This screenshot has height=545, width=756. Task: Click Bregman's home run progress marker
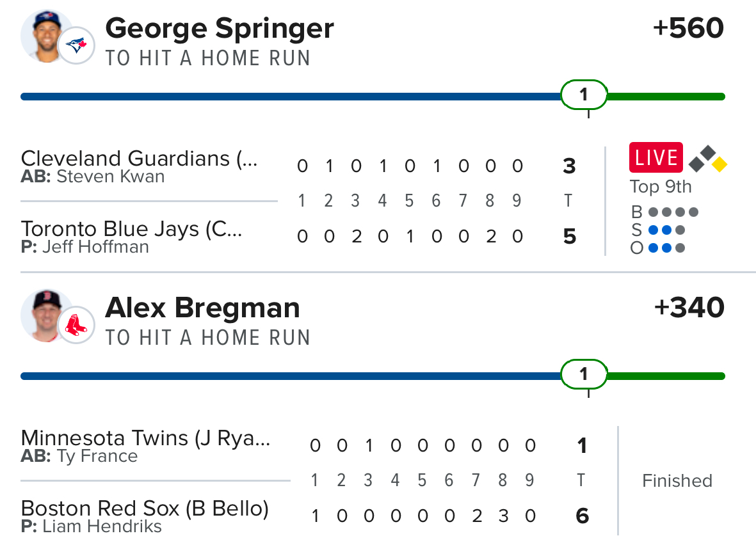pos(583,375)
